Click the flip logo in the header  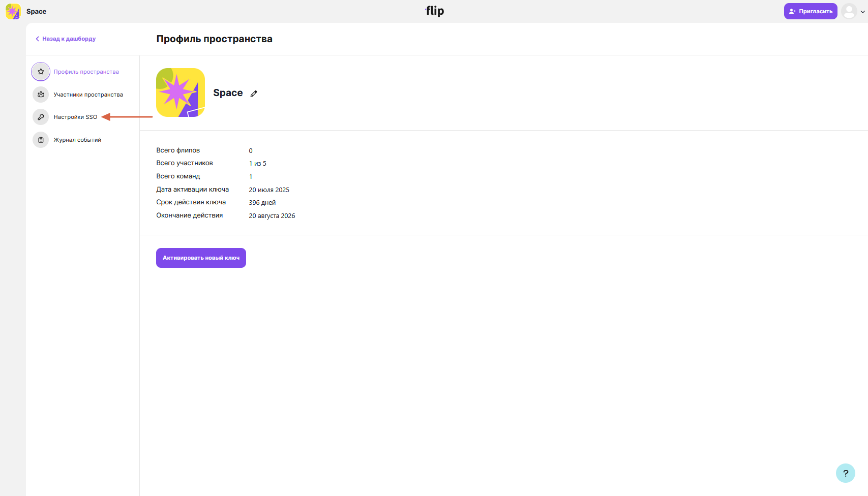click(x=434, y=11)
